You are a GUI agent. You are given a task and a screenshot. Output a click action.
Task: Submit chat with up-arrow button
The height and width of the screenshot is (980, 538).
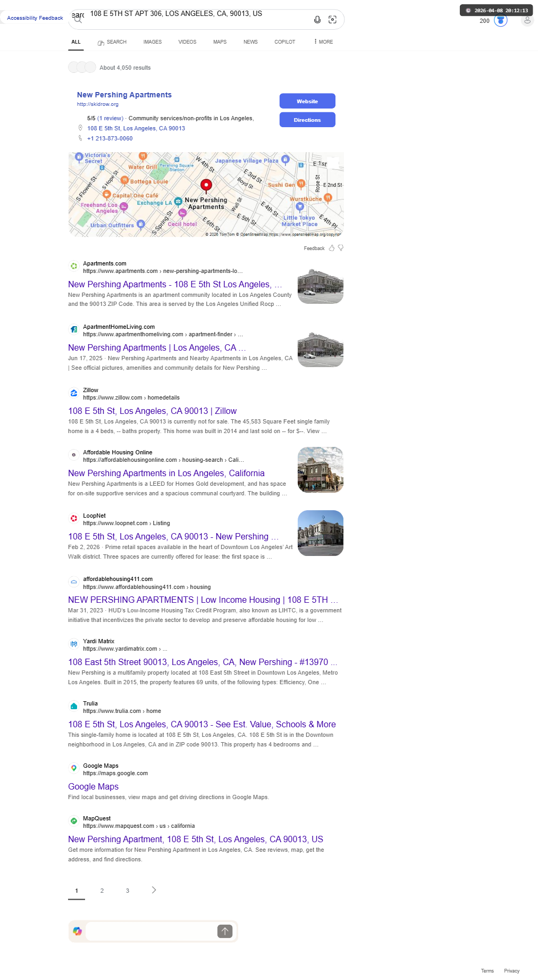coord(225,931)
